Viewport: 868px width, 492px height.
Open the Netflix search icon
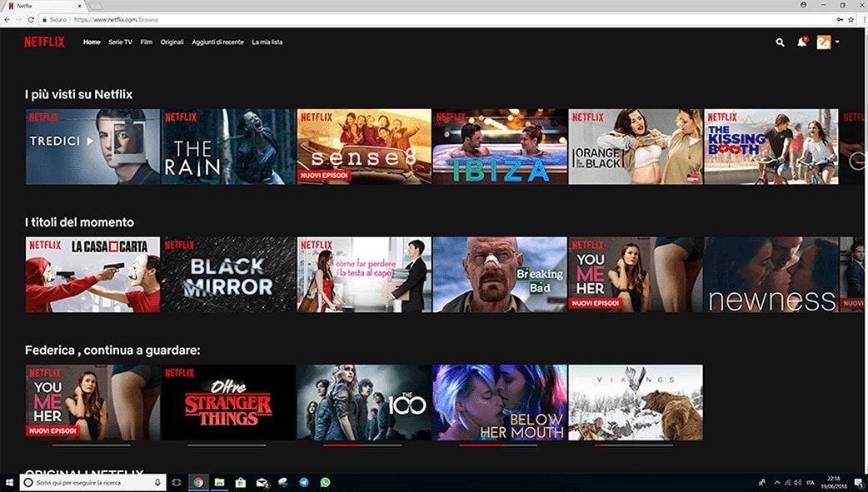point(780,42)
